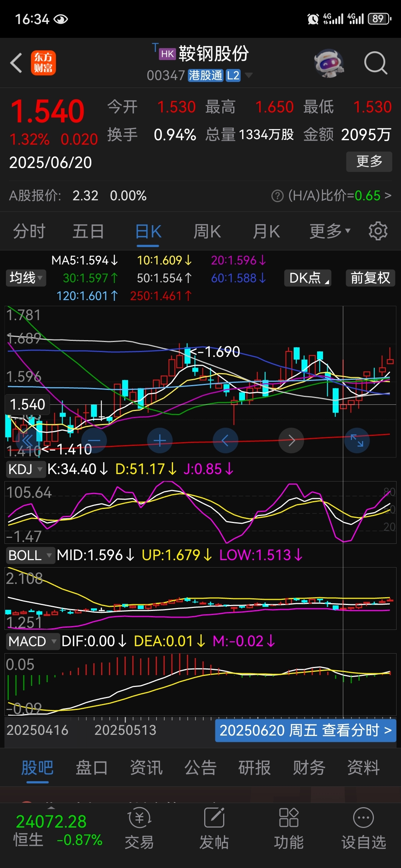Open the 盘口 tab
The height and width of the screenshot is (868, 401).
tap(92, 768)
